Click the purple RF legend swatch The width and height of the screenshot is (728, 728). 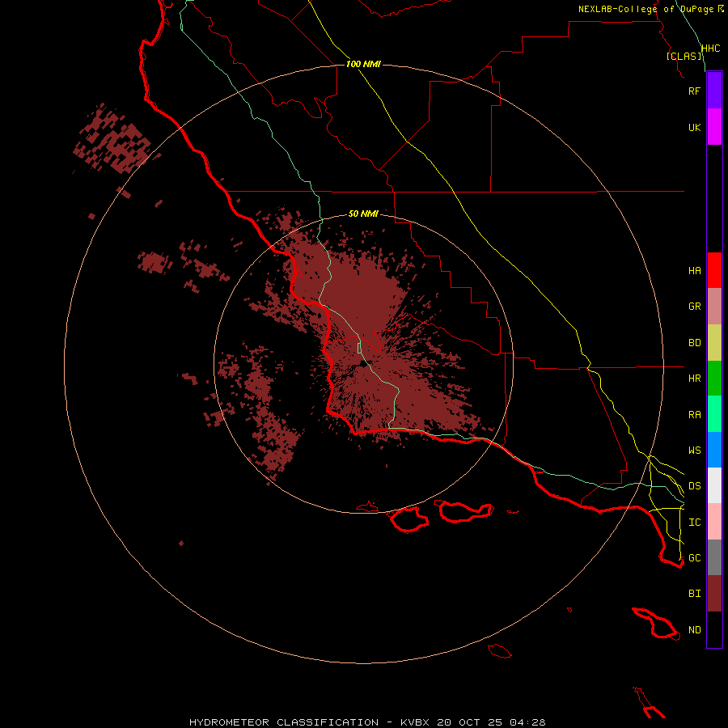714,91
